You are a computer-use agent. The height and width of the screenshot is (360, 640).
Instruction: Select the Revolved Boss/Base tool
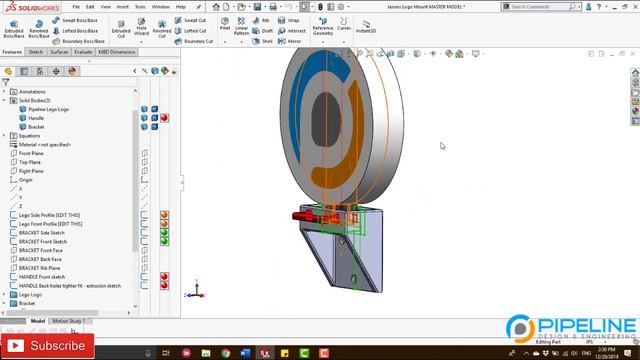pyautogui.click(x=39, y=29)
